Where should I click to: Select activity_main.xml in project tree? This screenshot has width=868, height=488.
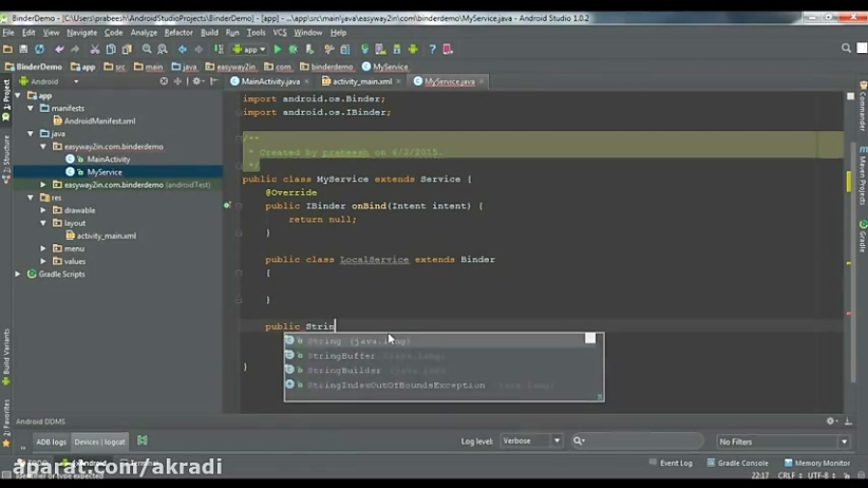click(x=100, y=235)
